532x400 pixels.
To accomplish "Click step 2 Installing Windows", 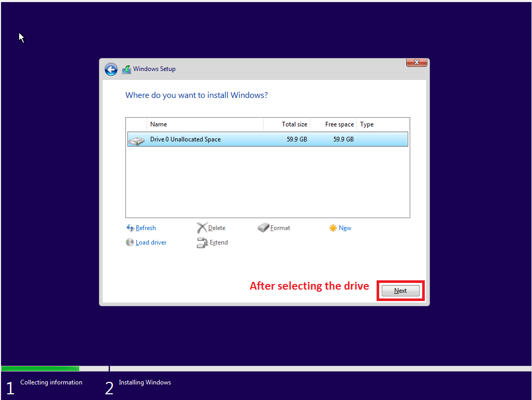I will (x=145, y=382).
